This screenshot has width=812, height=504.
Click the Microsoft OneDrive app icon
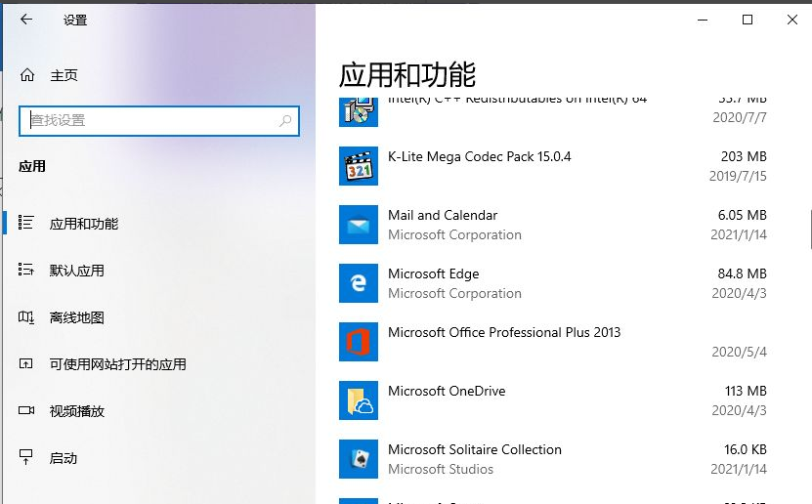pyautogui.click(x=358, y=400)
